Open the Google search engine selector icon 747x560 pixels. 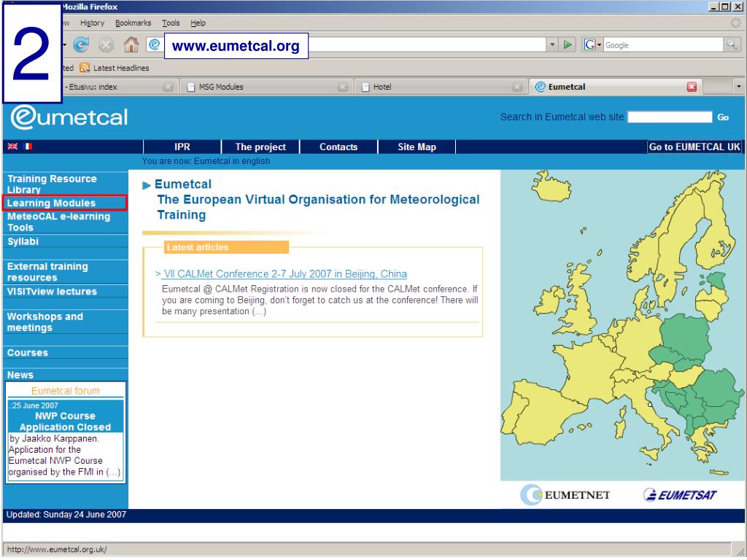coord(592,44)
